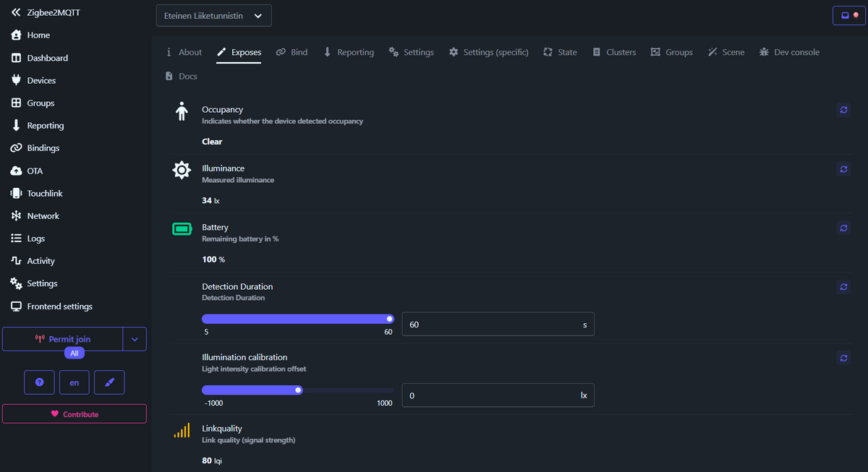Open the Eteinen Liiketunnistin device selector
This screenshot has width=868, height=472.
[214, 15]
